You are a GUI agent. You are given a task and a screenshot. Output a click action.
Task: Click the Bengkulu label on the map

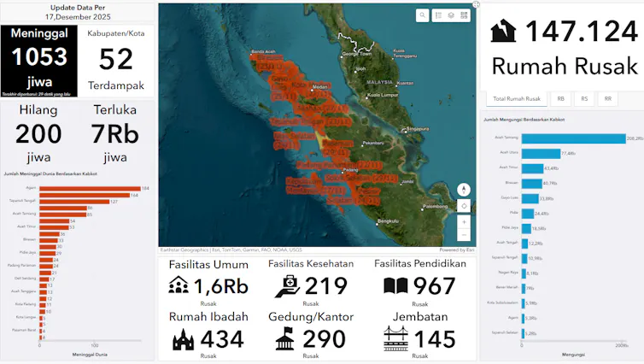pyautogui.click(x=388, y=221)
